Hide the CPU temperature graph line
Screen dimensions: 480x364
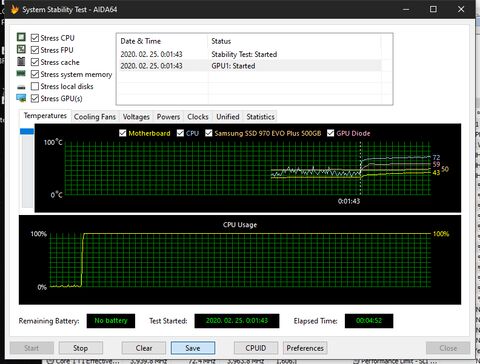click(x=180, y=133)
